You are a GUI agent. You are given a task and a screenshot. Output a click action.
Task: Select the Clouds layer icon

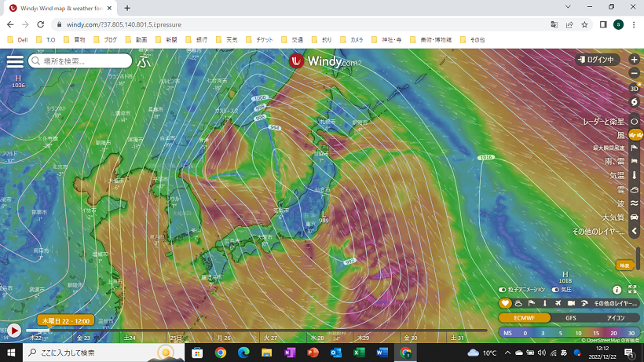[x=634, y=189]
